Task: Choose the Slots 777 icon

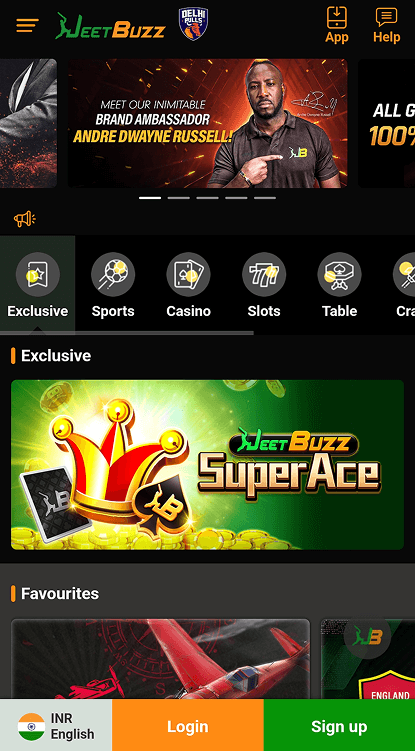Action: [264, 274]
